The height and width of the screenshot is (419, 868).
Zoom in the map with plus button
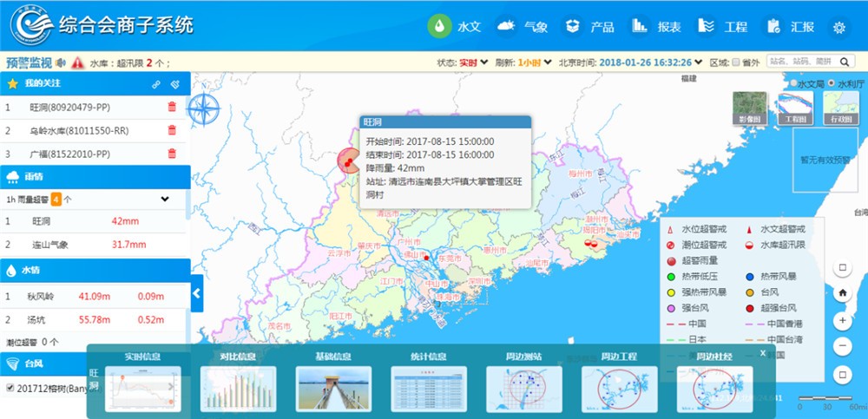(841, 320)
